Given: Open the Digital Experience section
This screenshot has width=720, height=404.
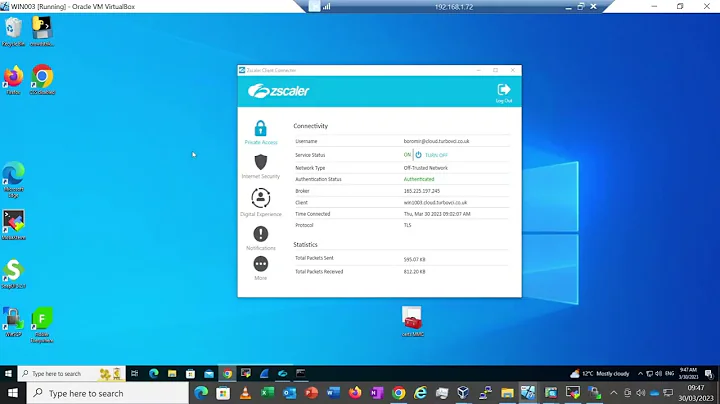Looking at the screenshot, I should coord(260,202).
